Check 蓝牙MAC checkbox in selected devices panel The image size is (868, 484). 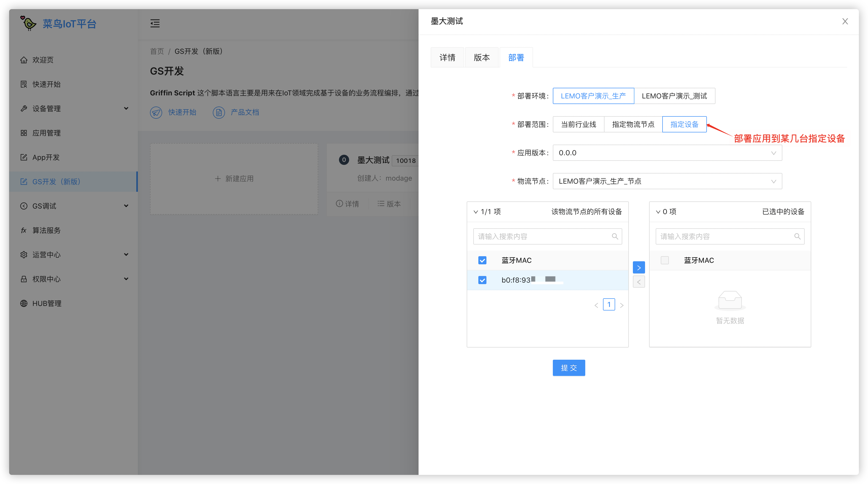pyautogui.click(x=665, y=260)
